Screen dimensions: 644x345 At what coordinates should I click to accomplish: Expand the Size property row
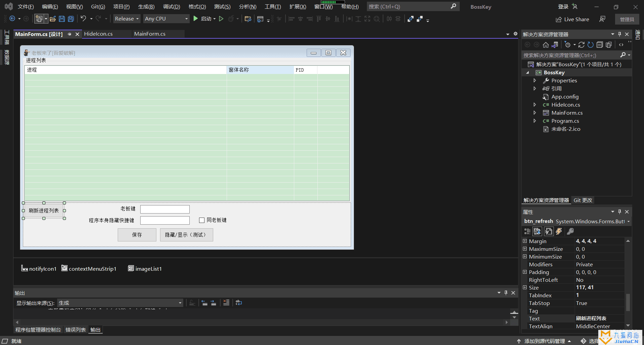click(x=525, y=287)
